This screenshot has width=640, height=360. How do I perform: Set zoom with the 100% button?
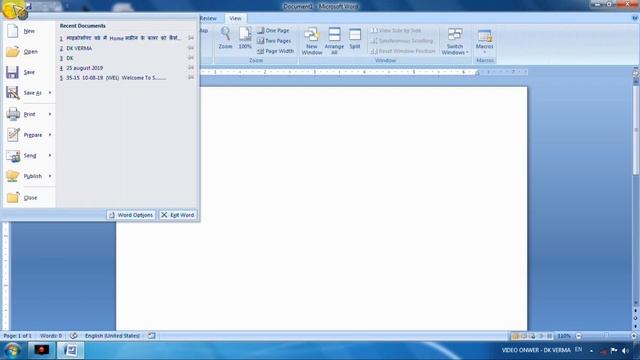tap(245, 38)
